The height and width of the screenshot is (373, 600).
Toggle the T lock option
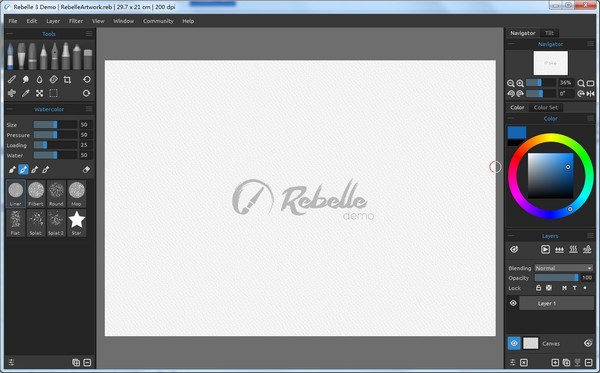(x=574, y=288)
